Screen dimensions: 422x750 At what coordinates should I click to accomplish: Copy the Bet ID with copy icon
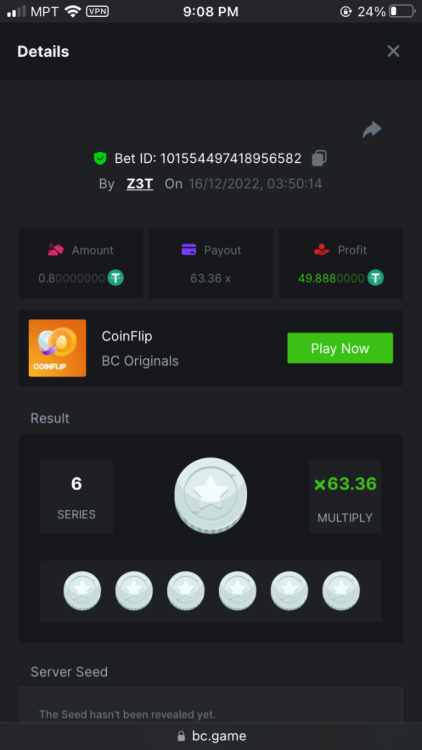click(x=319, y=158)
